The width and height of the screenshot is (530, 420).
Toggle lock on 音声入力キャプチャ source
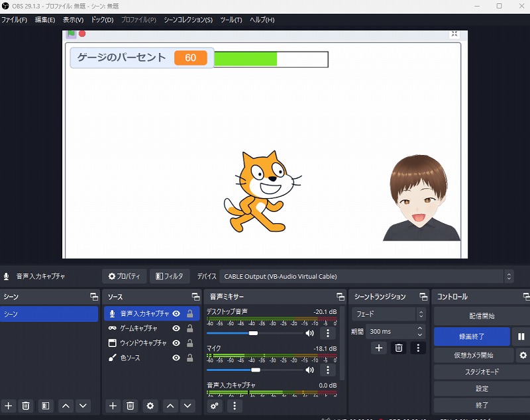pyautogui.click(x=190, y=313)
